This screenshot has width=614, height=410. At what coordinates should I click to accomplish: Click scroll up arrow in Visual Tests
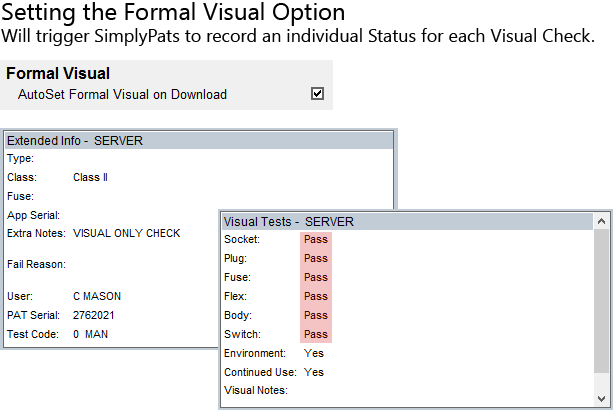(601, 222)
